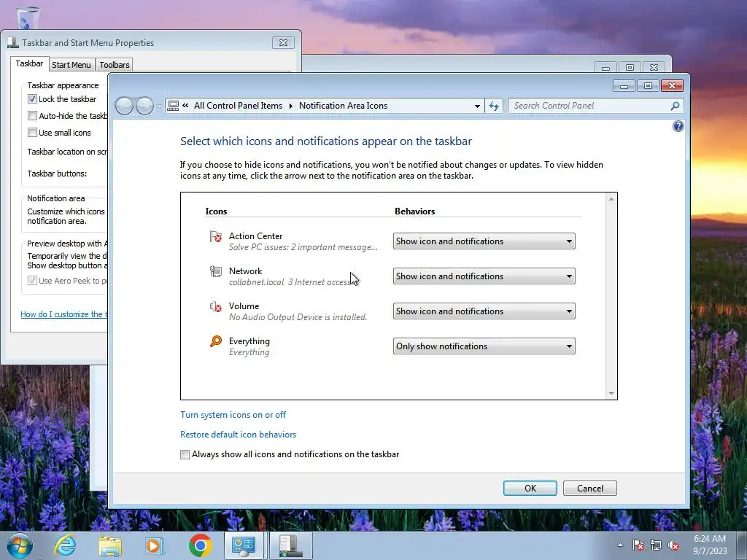Click All Control Panel Items breadcrumb

(238, 106)
